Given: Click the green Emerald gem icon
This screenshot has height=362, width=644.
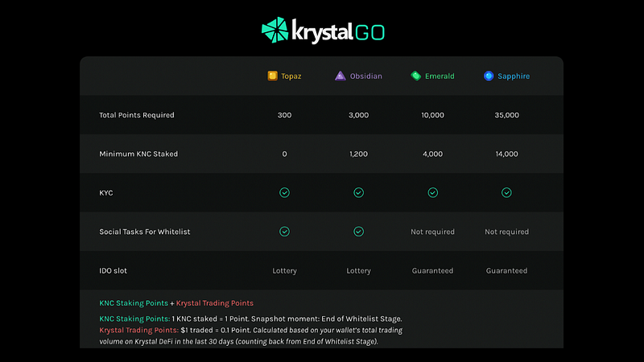Looking at the screenshot, I should point(415,76).
